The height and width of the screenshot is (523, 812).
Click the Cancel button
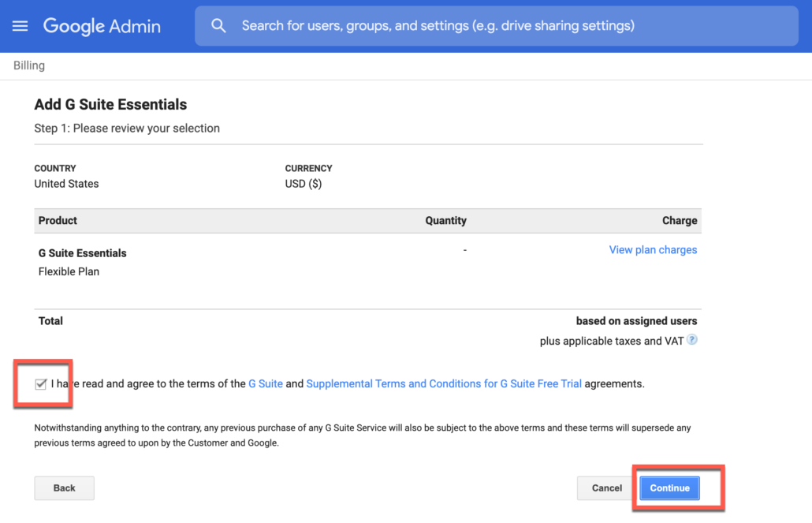point(607,488)
